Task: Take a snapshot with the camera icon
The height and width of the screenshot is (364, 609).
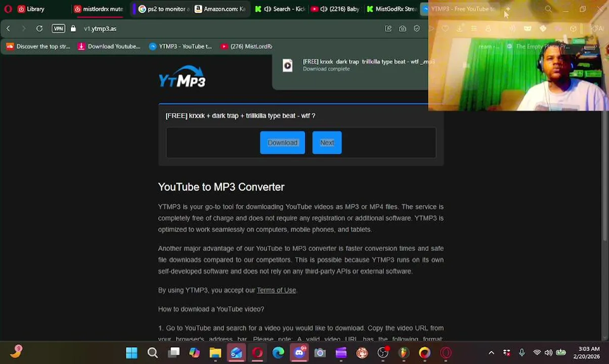Action: click(403, 29)
